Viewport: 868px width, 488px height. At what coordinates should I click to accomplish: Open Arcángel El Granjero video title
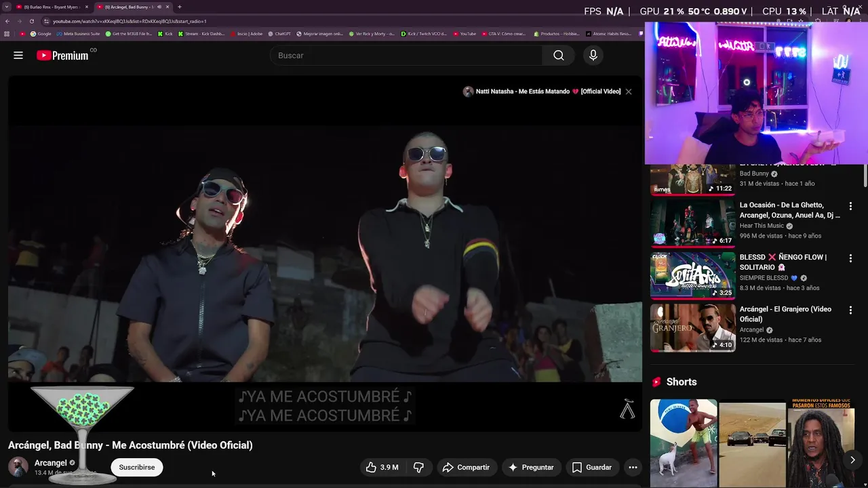785,314
